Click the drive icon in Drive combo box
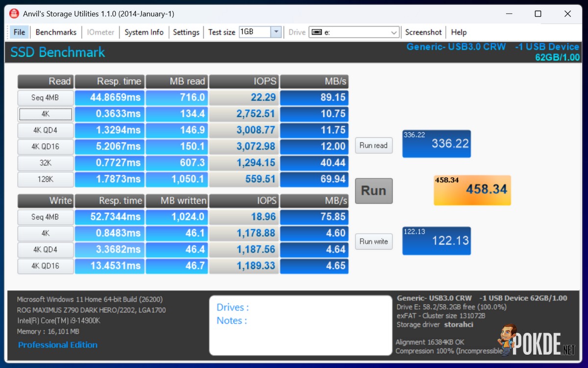This screenshot has height=368, width=588. 317,32
